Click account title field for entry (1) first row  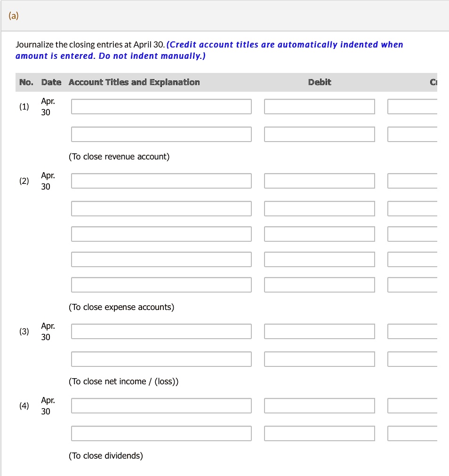tap(161, 107)
